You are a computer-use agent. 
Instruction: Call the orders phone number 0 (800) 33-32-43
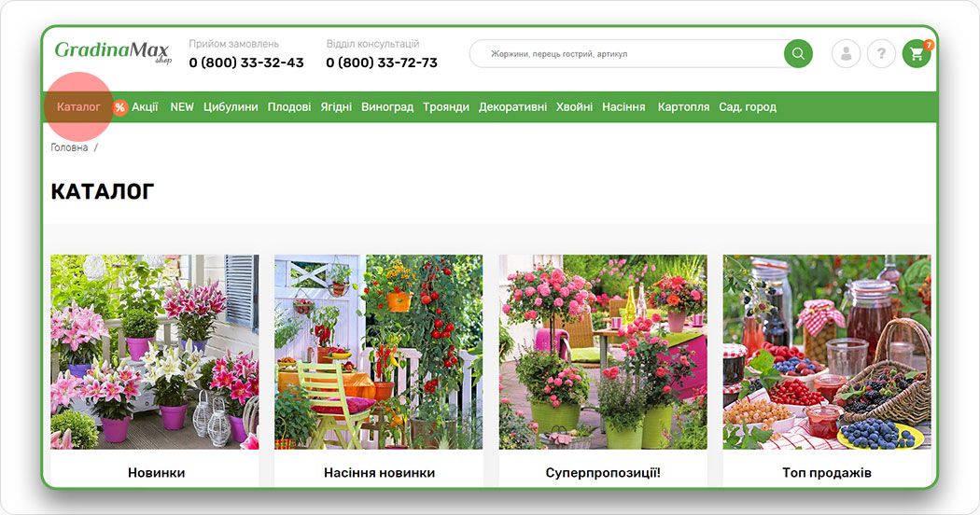click(x=246, y=63)
